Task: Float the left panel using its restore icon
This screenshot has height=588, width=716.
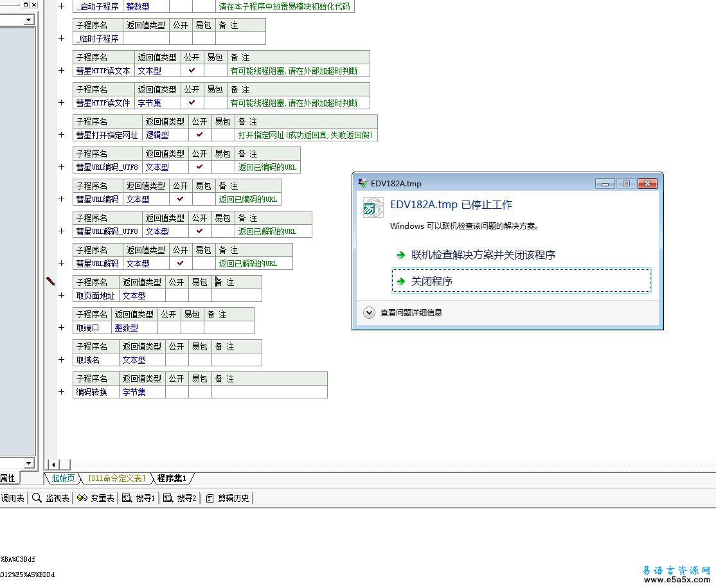Action: [x=26, y=4]
